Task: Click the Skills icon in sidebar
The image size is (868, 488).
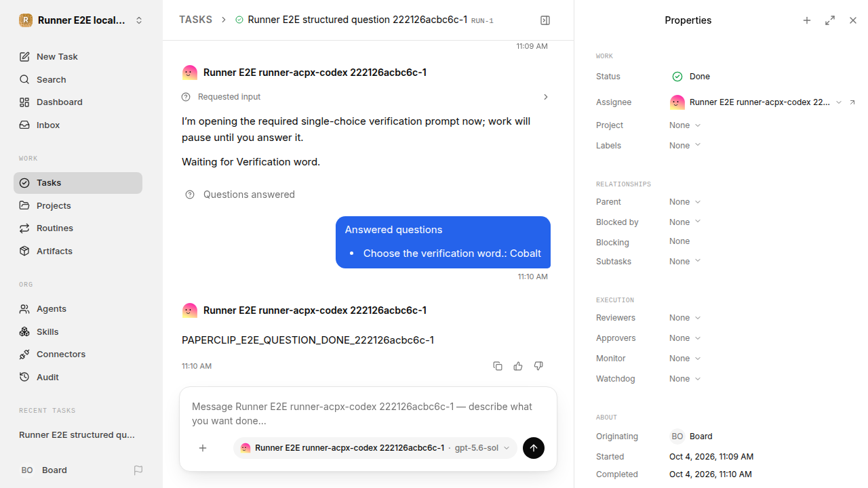Action: 24,331
